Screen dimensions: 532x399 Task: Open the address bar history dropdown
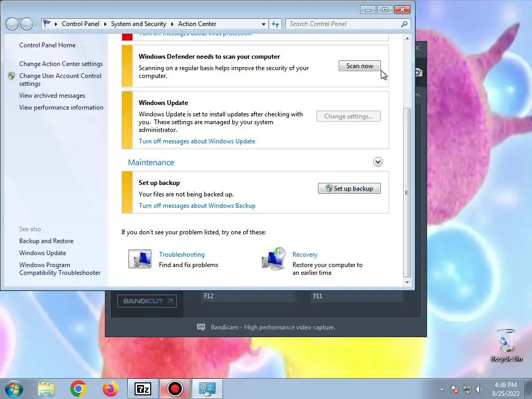pyautogui.click(x=263, y=24)
